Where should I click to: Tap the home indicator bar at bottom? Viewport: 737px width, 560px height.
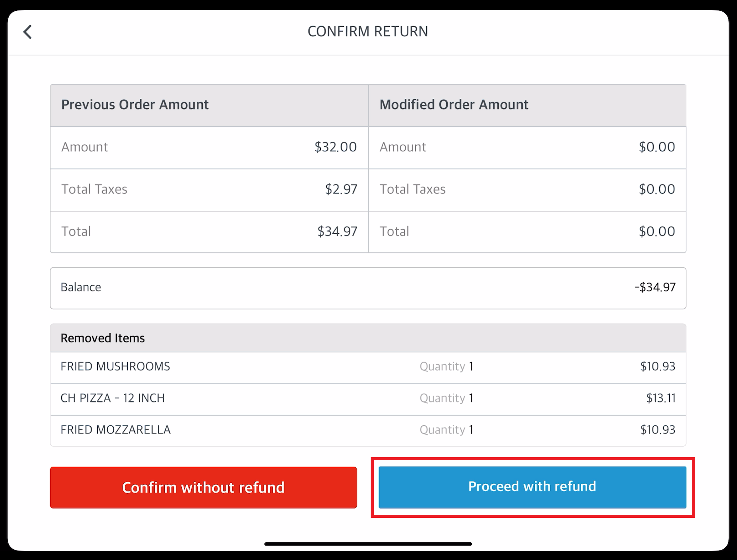point(368,544)
